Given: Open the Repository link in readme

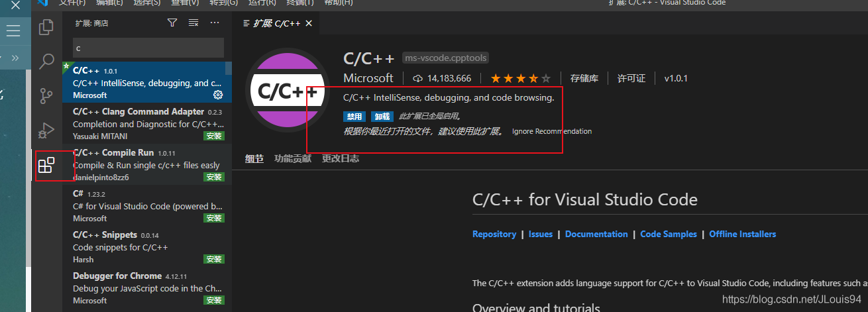Looking at the screenshot, I should (494, 234).
